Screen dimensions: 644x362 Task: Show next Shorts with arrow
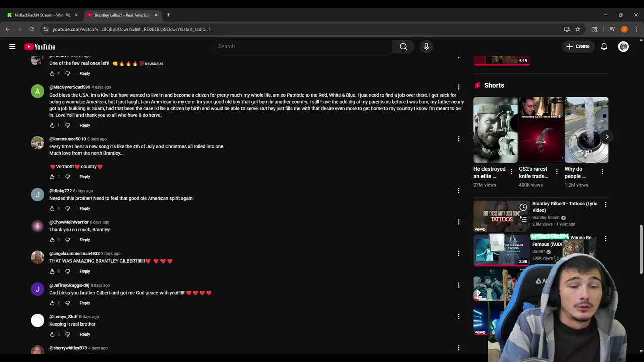(607, 137)
